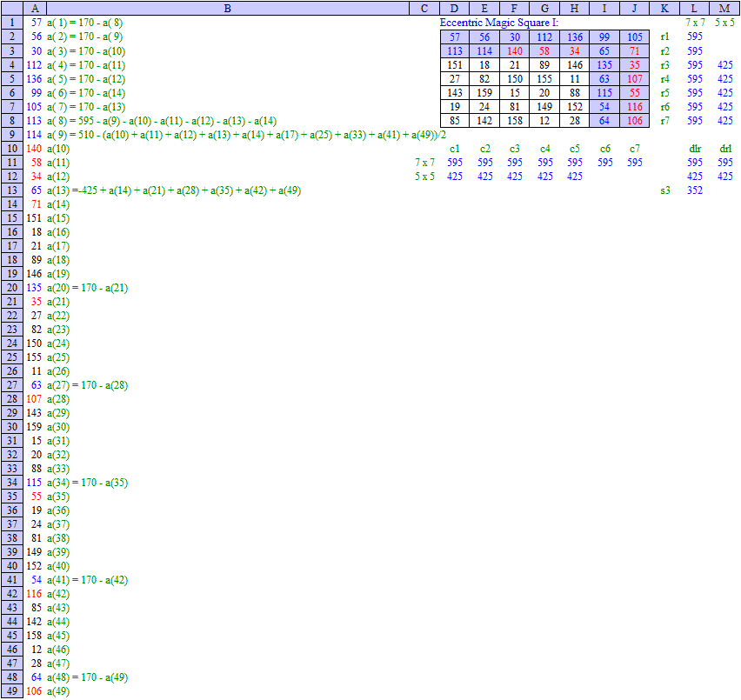This screenshot has height=700, width=741.
Task: Click the 'Eccentric Magic Square I:' title
Action: click(499, 23)
